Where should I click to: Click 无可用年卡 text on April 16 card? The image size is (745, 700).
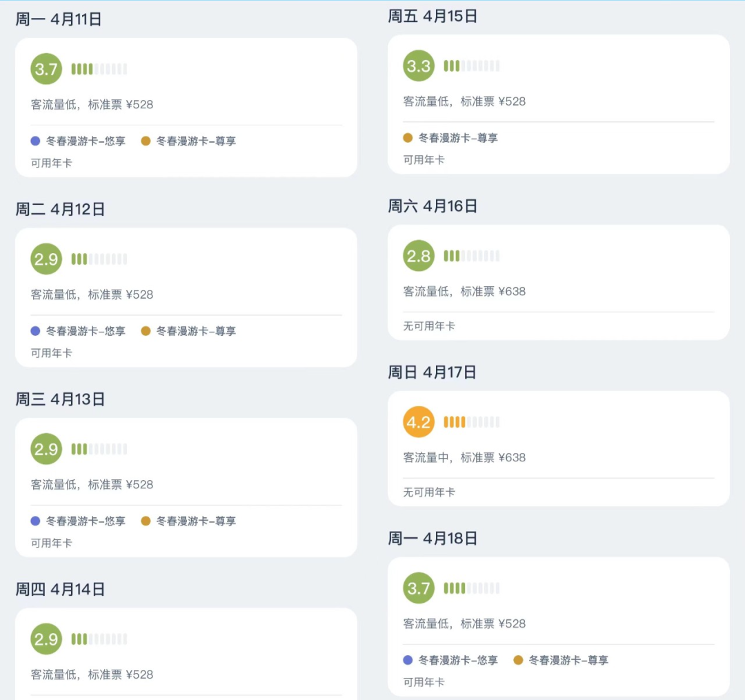tap(429, 326)
